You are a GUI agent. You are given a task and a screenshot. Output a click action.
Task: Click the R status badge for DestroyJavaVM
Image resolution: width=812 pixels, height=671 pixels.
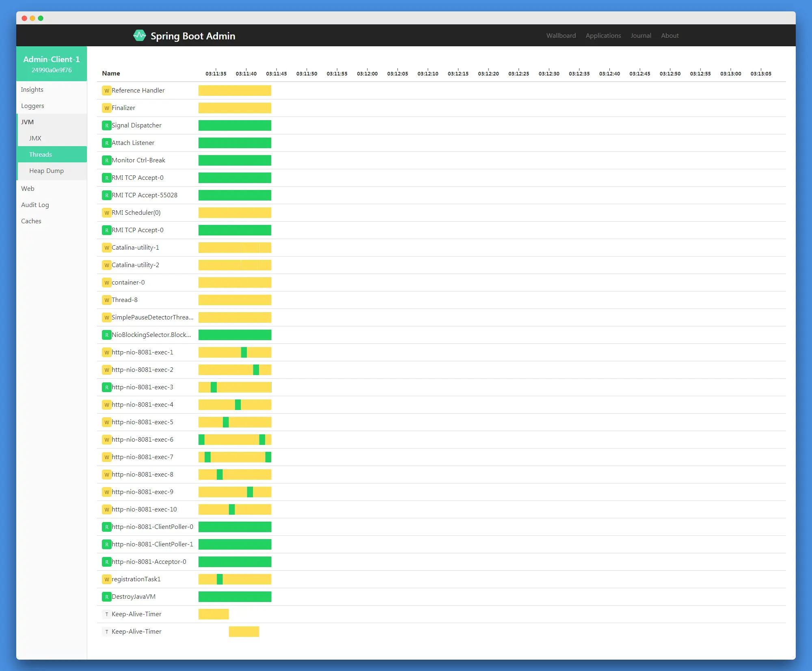[x=106, y=597]
